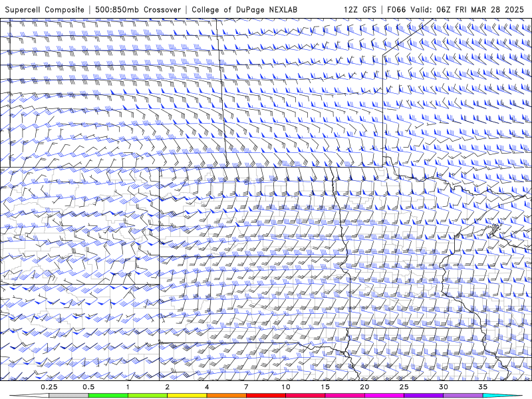Image resolution: width=532 pixels, height=399 pixels.
Task: Click the '0.25' color scale label
Action: pyautogui.click(x=49, y=387)
